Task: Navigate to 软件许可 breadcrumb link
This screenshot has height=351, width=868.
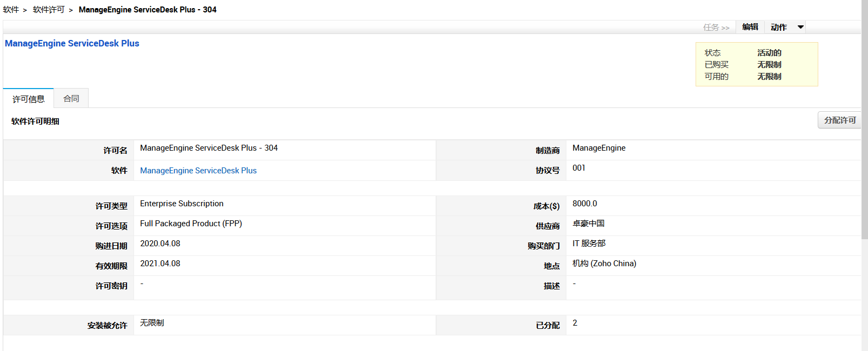Action: click(49, 10)
